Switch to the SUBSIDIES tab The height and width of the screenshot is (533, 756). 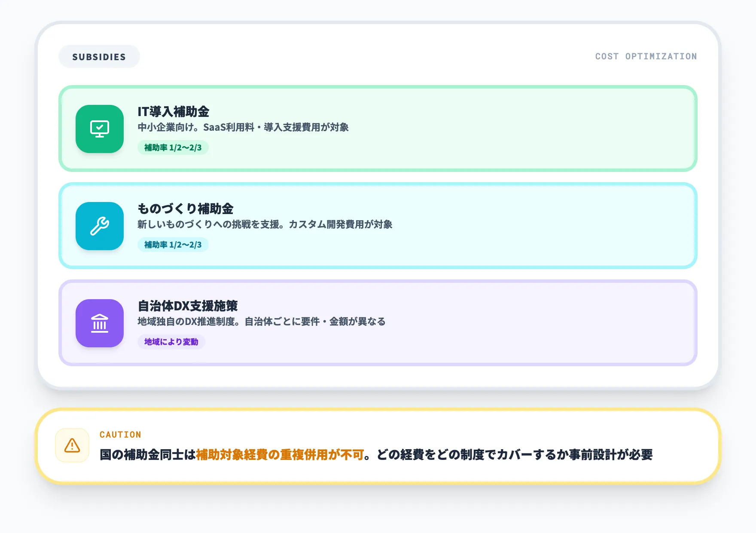[99, 56]
